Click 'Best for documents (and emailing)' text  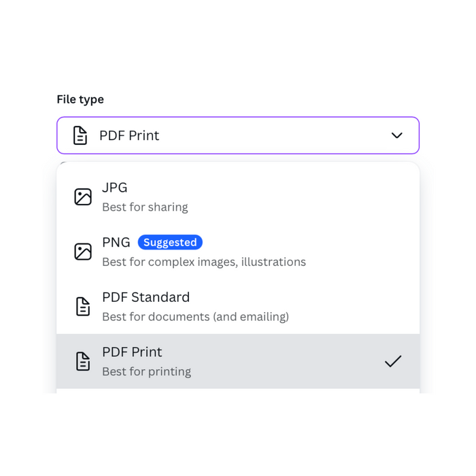click(195, 317)
